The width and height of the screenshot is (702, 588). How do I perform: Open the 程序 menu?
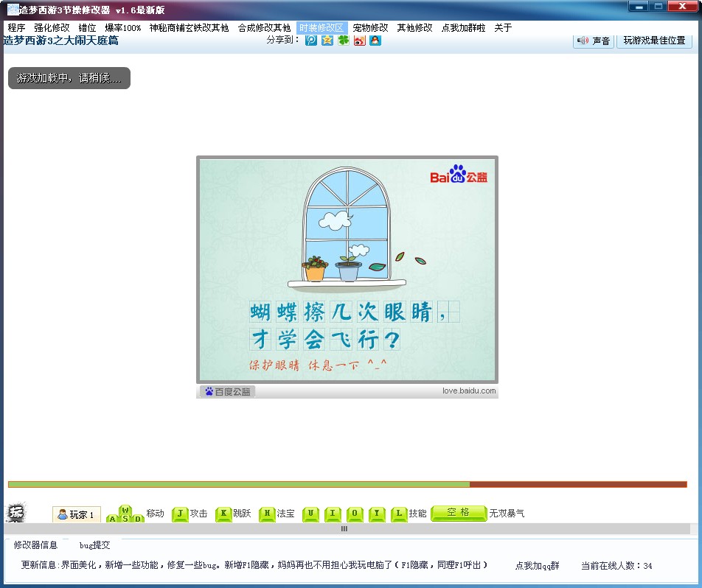point(16,28)
